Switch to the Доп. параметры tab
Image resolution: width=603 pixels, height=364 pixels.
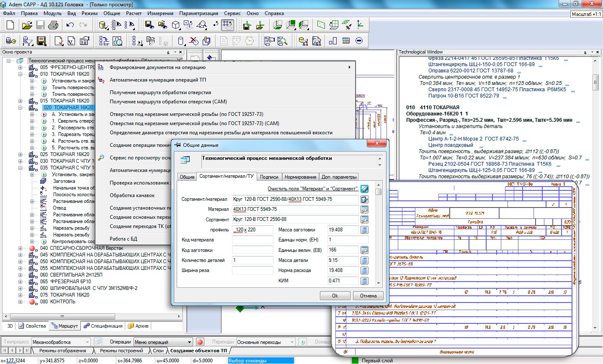pyautogui.click(x=339, y=177)
